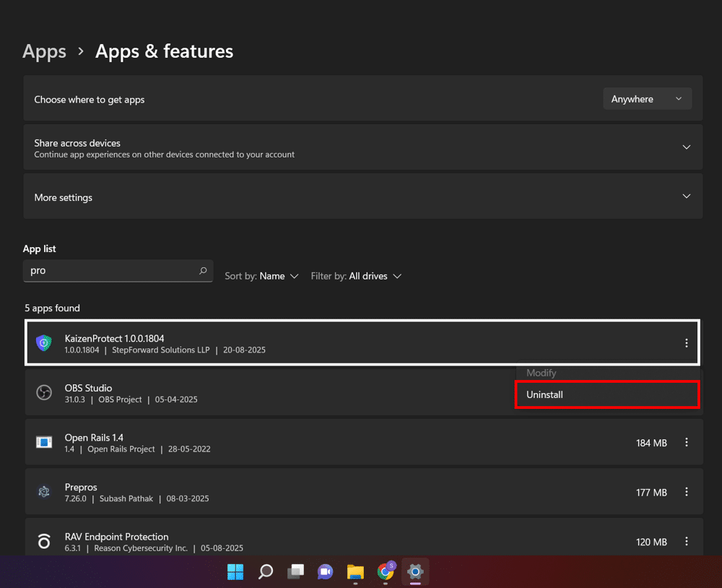
Task: Click the Prepros app icon
Action: coord(44,492)
